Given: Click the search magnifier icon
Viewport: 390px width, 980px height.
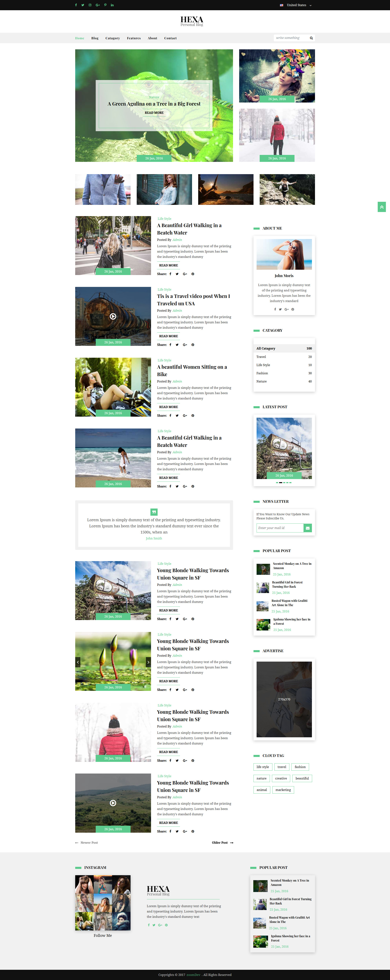Looking at the screenshot, I should (x=311, y=38).
